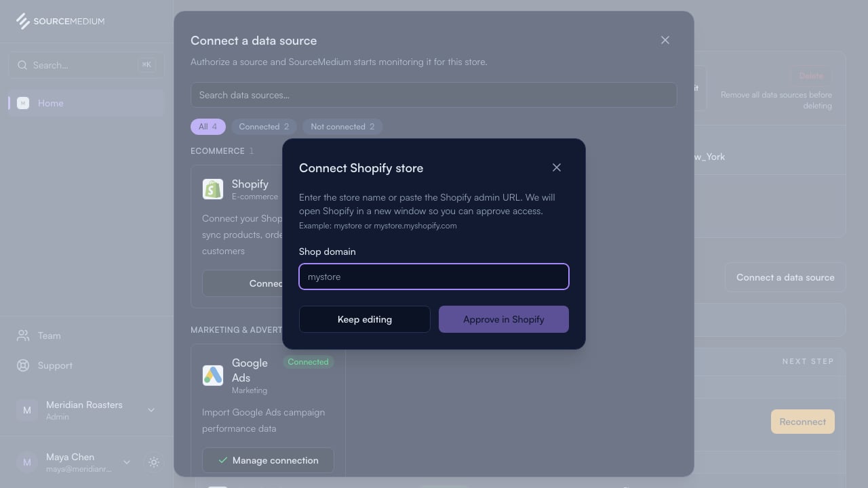The width and height of the screenshot is (868, 488).
Task: Click the Keep editing button
Action: (x=365, y=319)
